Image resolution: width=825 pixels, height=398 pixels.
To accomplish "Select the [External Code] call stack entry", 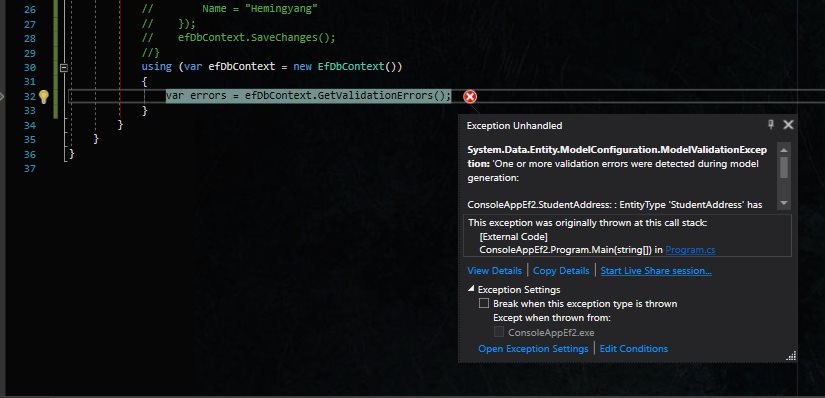I will (x=514, y=236).
